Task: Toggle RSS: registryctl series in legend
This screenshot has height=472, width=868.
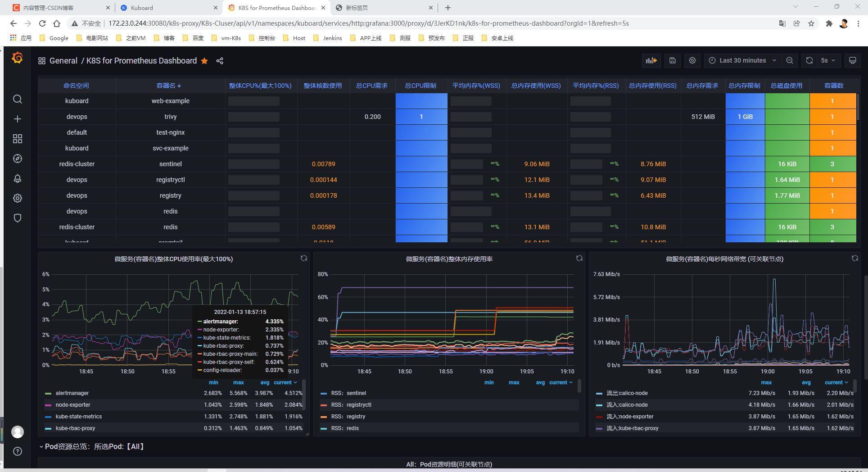Action: point(351,405)
